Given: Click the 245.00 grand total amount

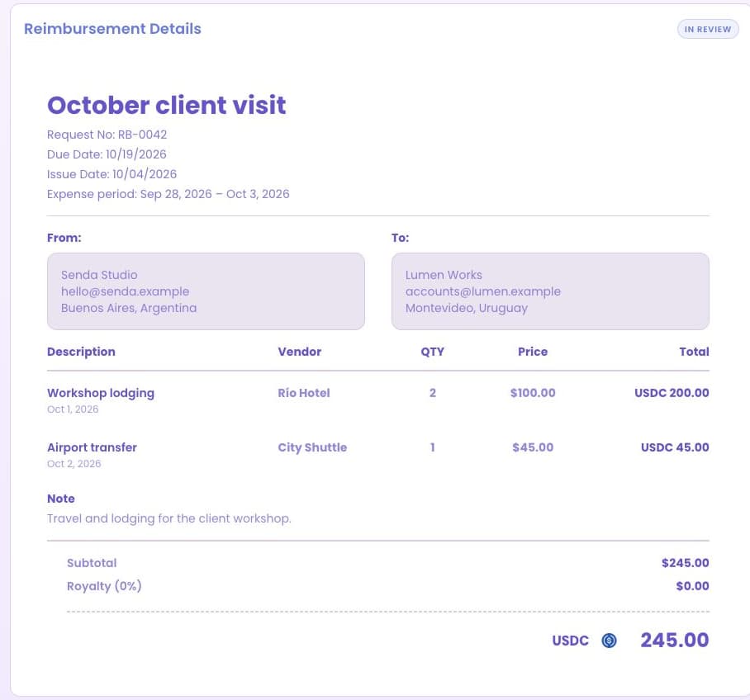Looking at the screenshot, I should tap(675, 641).
